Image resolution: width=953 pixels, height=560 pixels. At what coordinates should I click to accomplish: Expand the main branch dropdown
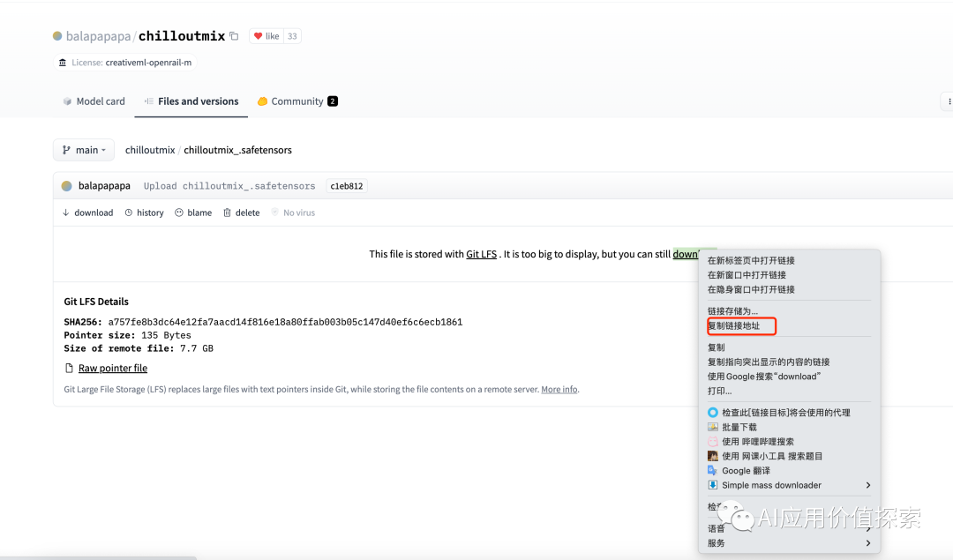tap(84, 150)
